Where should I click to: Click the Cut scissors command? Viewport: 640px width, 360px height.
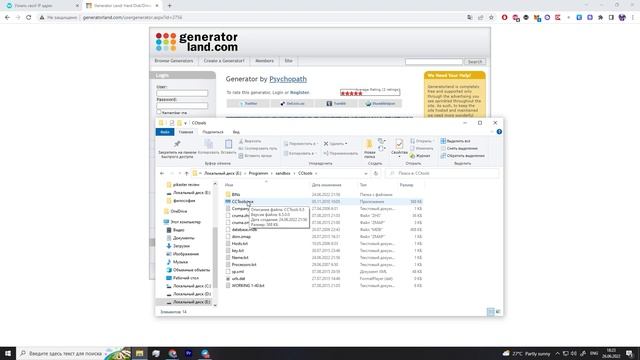click(x=250, y=141)
